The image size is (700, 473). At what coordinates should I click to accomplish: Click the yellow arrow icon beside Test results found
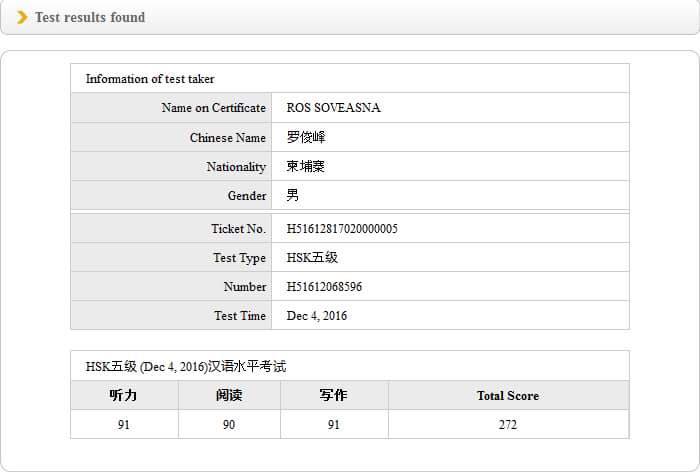click(x=22, y=17)
